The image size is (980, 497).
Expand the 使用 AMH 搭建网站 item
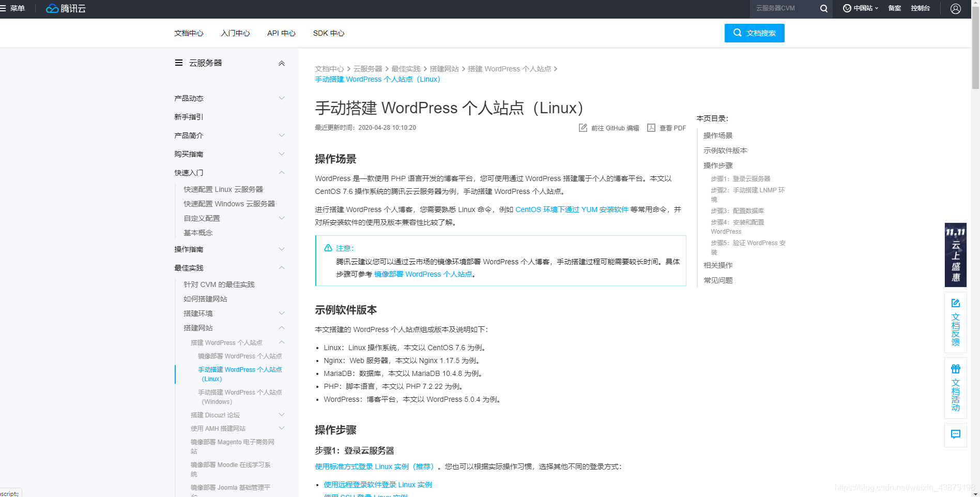point(282,428)
